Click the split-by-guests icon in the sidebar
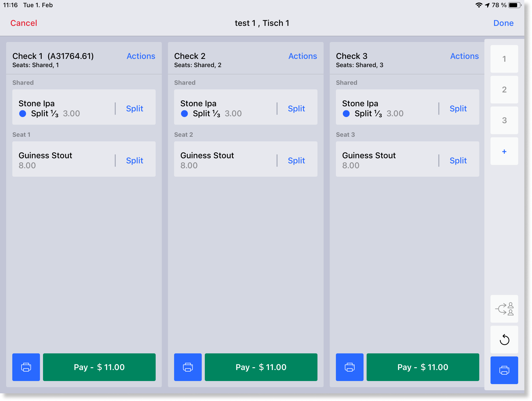Screen dimensions: 532x401 (504, 309)
